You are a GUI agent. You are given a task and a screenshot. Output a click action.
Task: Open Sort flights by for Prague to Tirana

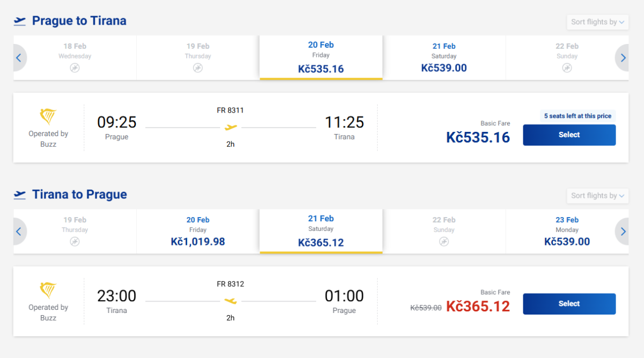pyautogui.click(x=597, y=22)
